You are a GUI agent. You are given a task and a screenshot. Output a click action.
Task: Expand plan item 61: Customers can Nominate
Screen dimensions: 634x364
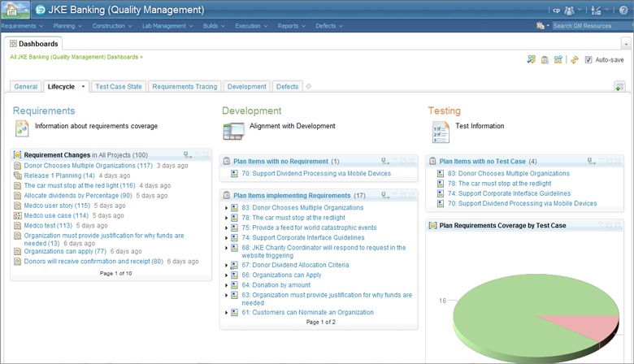click(x=227, y=312)
